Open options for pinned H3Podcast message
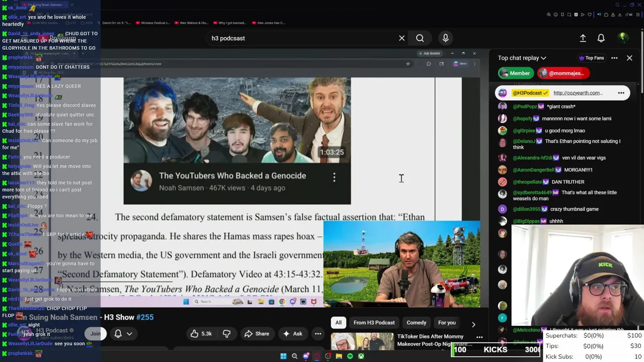 point(621,93)
